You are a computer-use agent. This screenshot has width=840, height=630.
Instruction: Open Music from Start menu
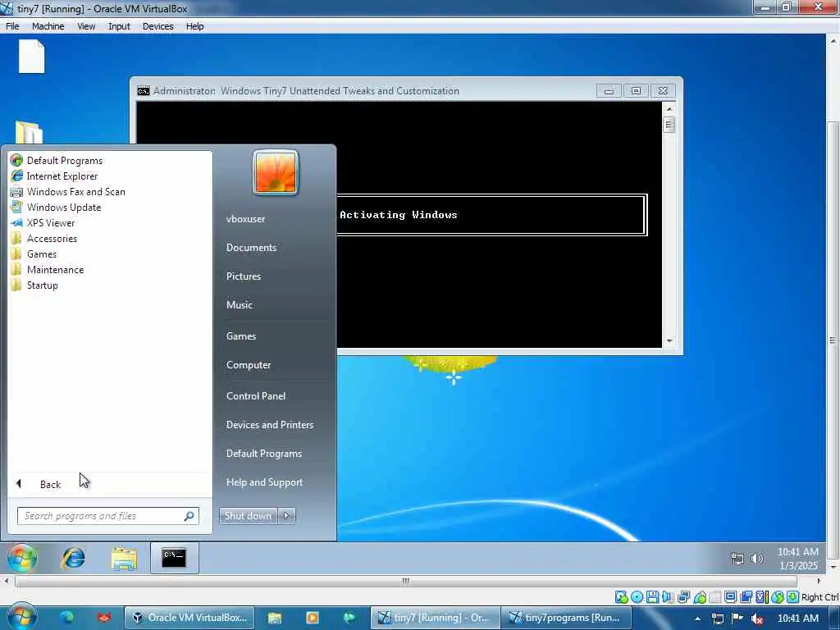point(239,305)
